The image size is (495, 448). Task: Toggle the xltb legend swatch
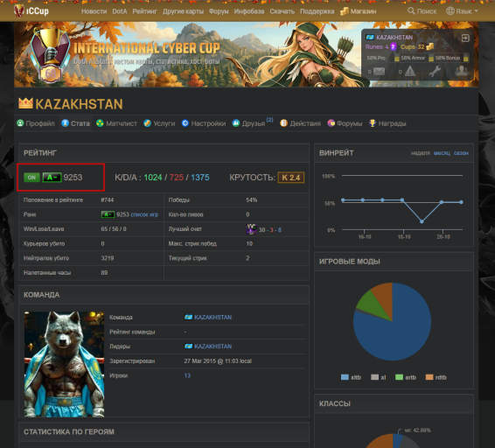pyautogui.click(x=345, y=377)
